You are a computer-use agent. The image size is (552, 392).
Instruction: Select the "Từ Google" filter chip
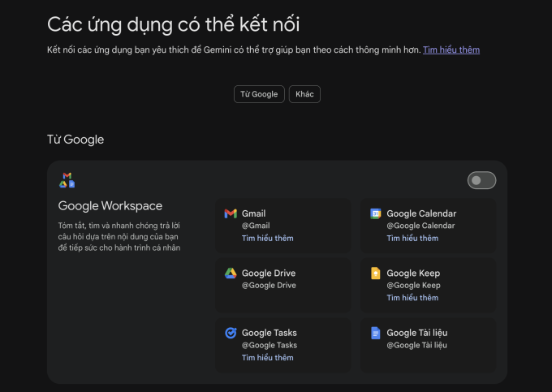[x=260, y=94]
